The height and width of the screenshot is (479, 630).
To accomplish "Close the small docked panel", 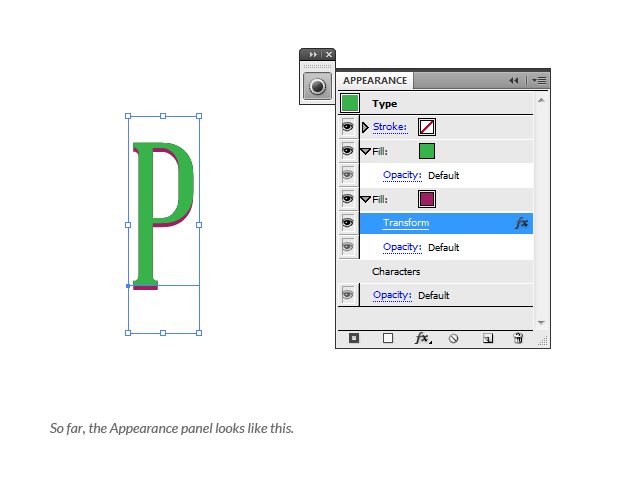I will point(329,54).
